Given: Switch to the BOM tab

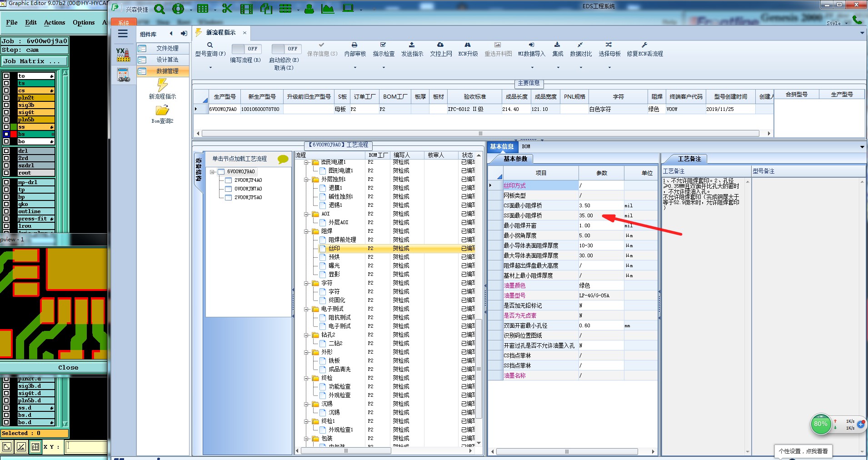Looking at the screenshot, I should [x=526, y=146].
